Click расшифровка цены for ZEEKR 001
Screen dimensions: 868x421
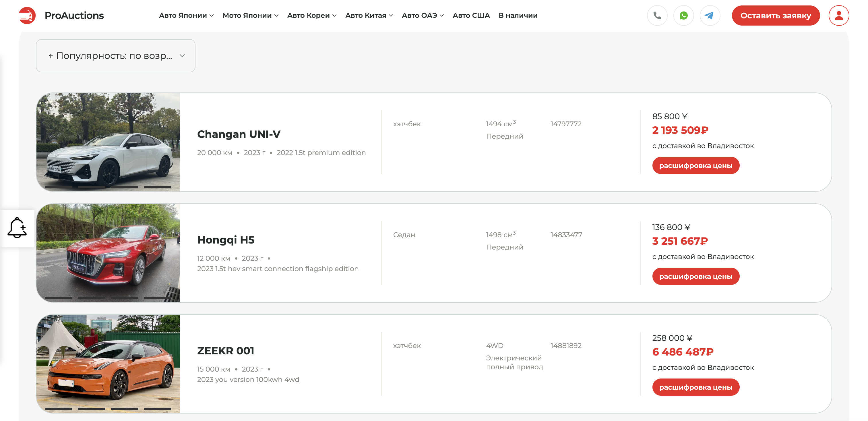(x=695, y=387)
